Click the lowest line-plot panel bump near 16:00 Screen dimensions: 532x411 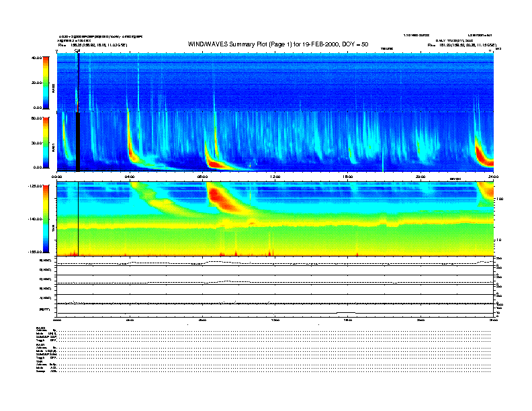346,312
